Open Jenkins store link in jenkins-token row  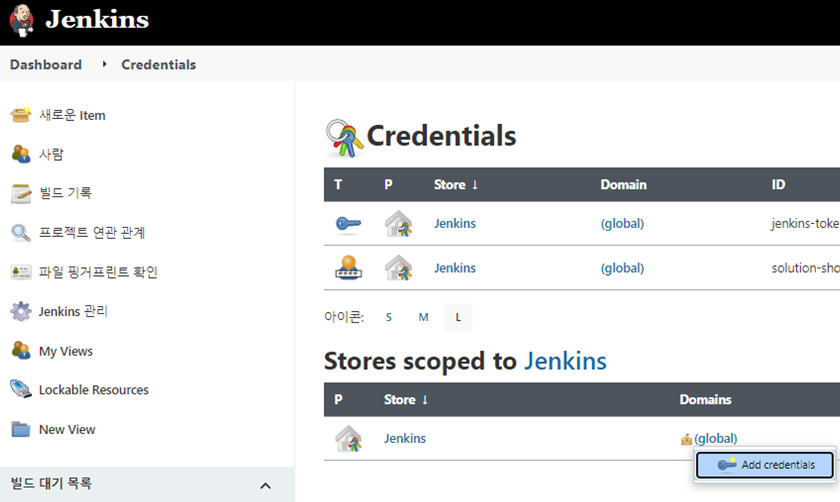pyautogui.click(x=455, y=223)
